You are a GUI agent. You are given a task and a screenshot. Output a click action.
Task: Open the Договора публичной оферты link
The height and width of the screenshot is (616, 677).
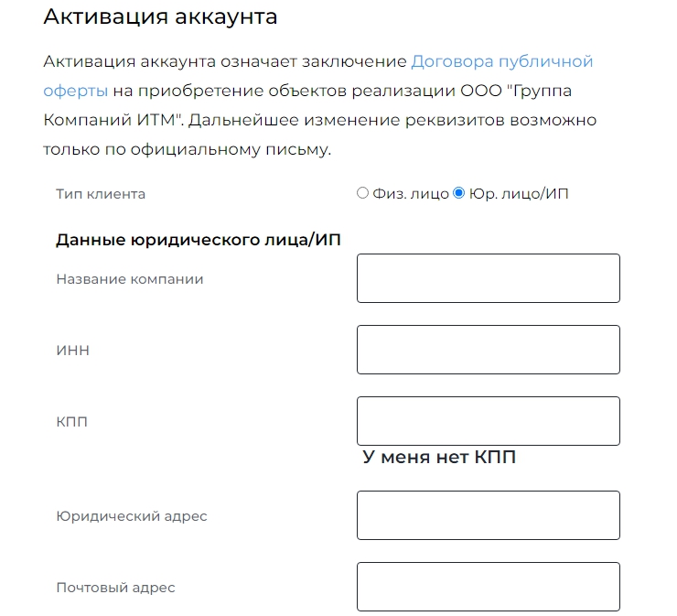tap(501, 62)
